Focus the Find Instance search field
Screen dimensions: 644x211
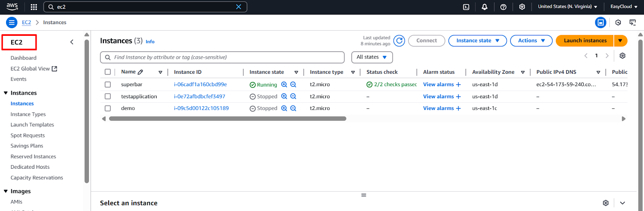pos(222,57)
